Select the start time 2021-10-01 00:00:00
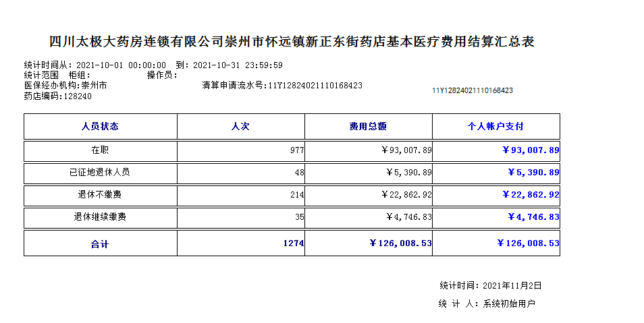The height and width of the screenshot is (323, 644). tap(121, 65)
